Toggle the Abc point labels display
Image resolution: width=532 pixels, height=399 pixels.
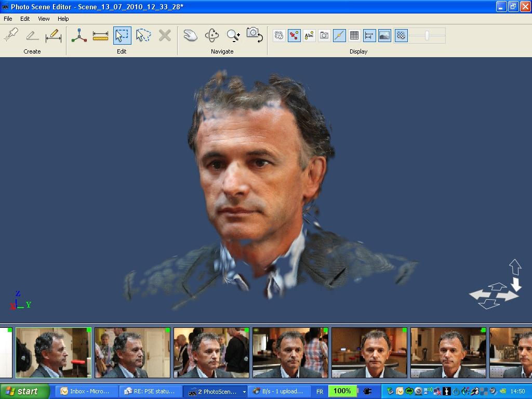[309, 35]
